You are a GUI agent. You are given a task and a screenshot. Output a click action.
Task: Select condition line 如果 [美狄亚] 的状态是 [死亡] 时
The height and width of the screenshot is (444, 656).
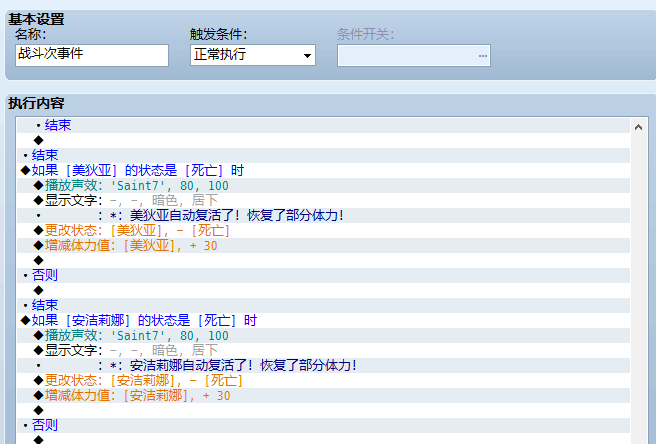click(323, 171)
